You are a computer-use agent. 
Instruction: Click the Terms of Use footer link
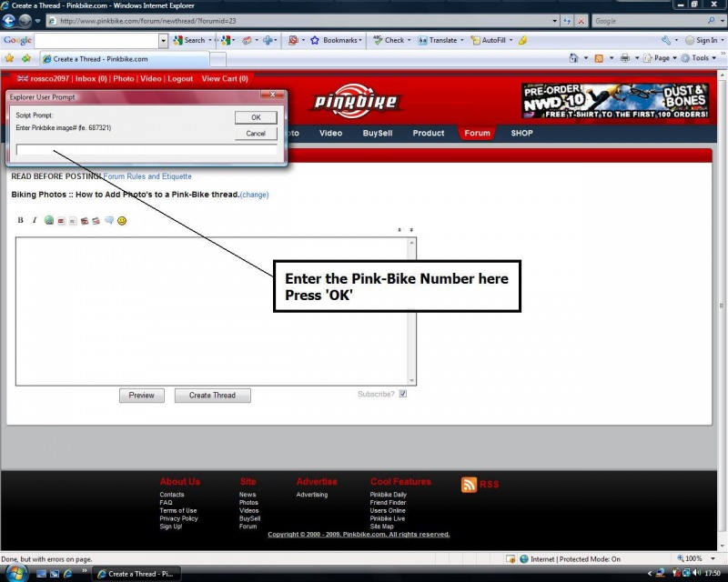[x=178, y=510]
